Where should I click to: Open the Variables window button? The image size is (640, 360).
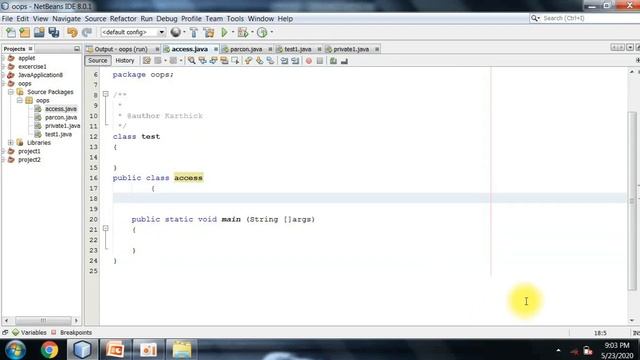(29, 333)
